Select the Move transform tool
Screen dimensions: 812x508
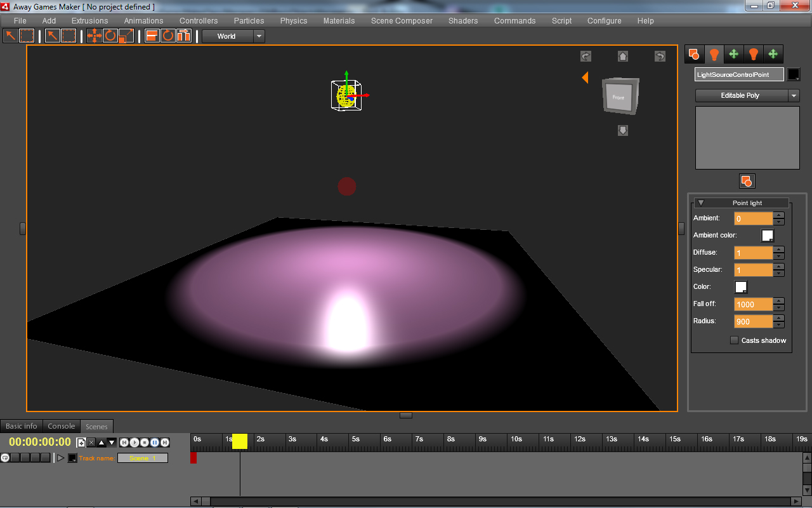point(95,36)
